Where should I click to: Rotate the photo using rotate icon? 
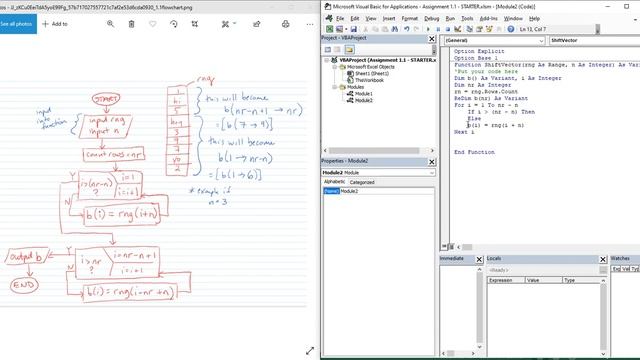(x=174, y=24)
